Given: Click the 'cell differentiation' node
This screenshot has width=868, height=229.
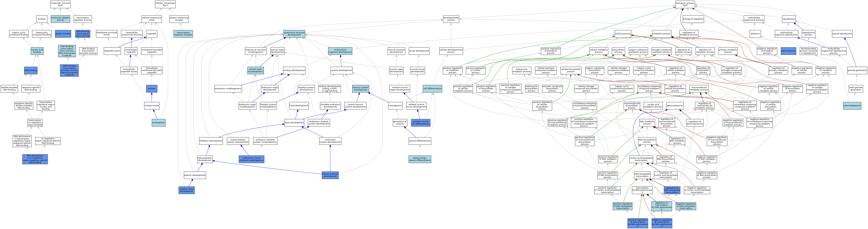Looking at the screenshot, I should point(432,89).
